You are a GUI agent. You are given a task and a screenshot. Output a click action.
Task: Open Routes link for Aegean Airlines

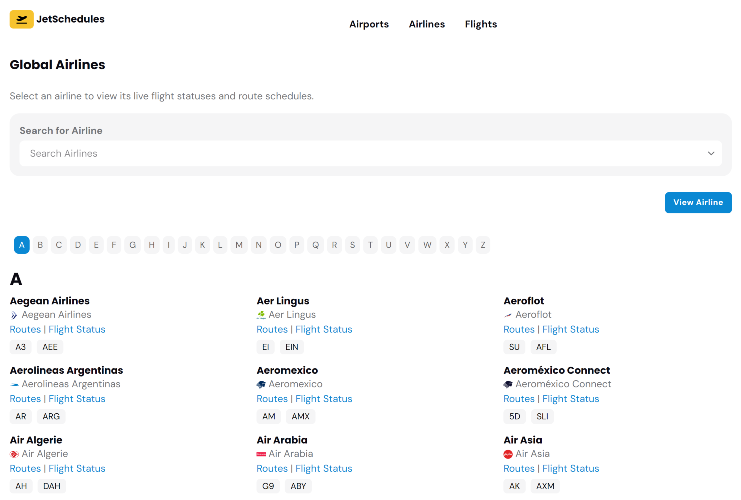coord(26,329)
